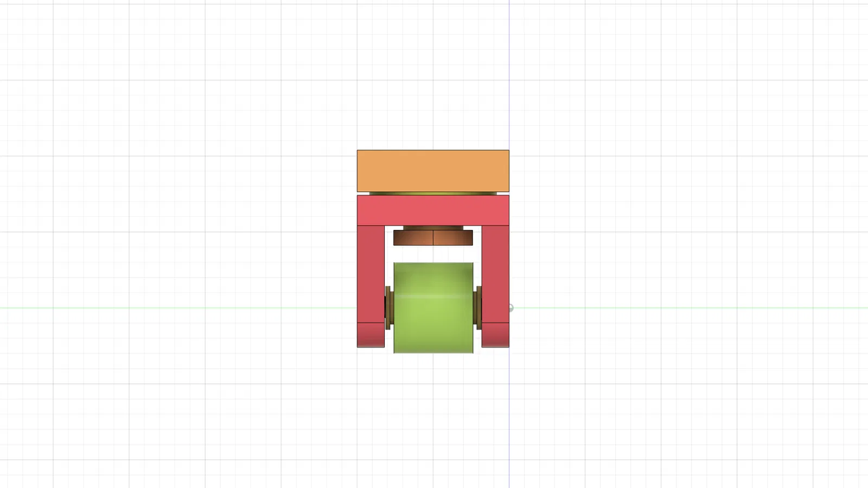Image resolution: width=868 pixels, height=488 pixels.
Task: Select the thin olive plate under orange block
Action: (433, 194)
